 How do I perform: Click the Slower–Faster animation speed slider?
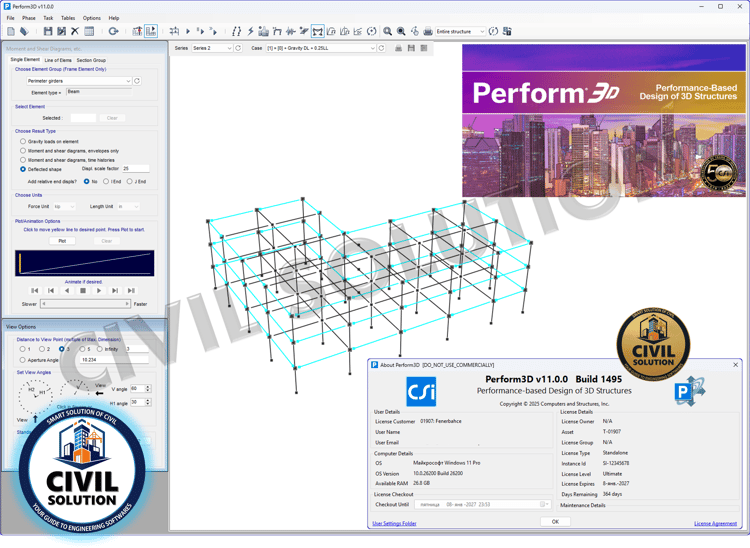[x=85, y=304]
